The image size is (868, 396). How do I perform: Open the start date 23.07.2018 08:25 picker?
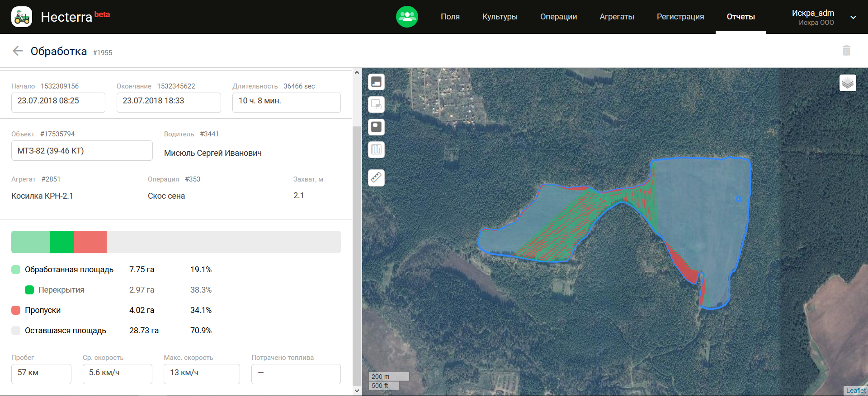point(58,102)
